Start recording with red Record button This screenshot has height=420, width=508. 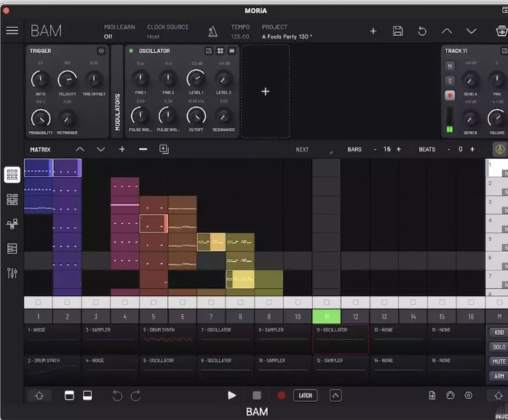[x=281, y=395]
